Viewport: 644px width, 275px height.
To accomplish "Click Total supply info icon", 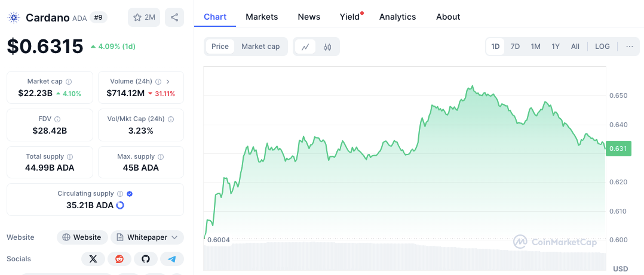I will click(70, 156).
